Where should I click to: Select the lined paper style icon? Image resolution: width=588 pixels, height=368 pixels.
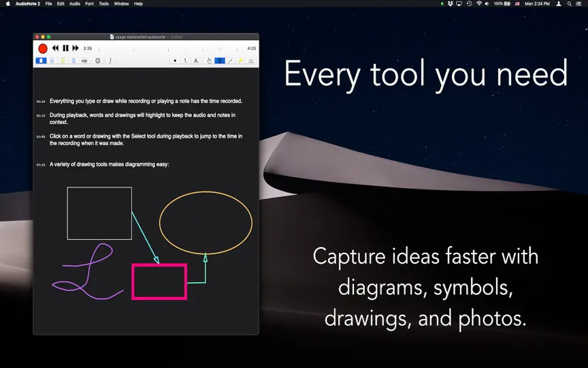pos(74,61)
